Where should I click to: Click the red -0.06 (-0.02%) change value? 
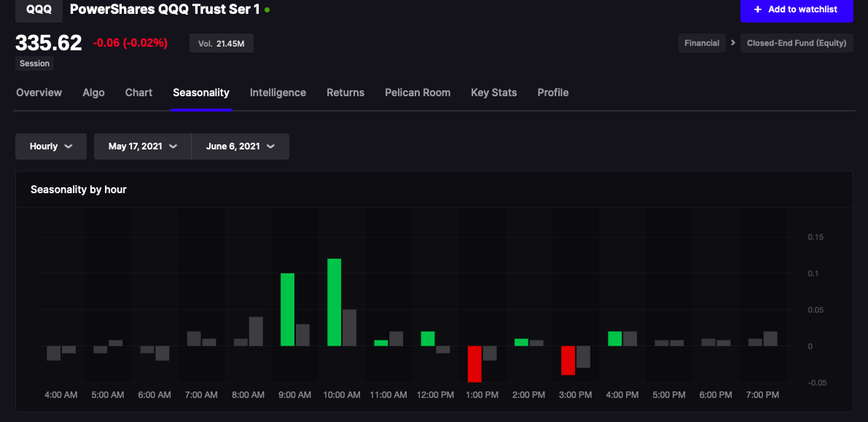130,43
